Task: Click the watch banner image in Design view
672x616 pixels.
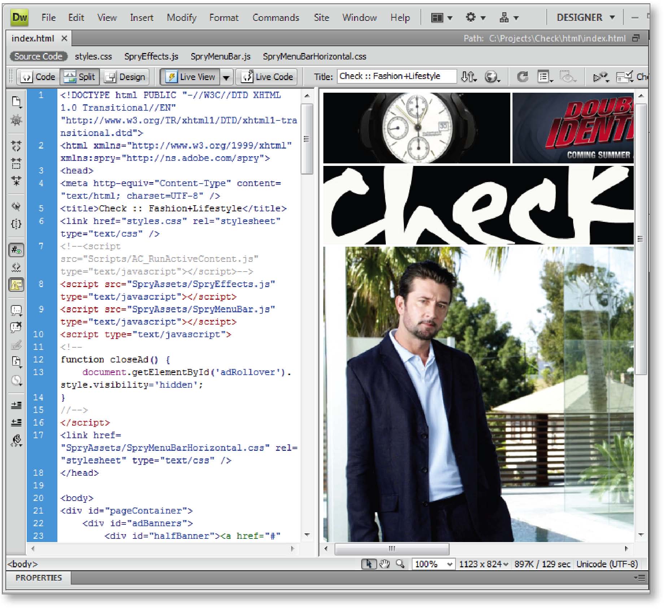Action: 416,128
